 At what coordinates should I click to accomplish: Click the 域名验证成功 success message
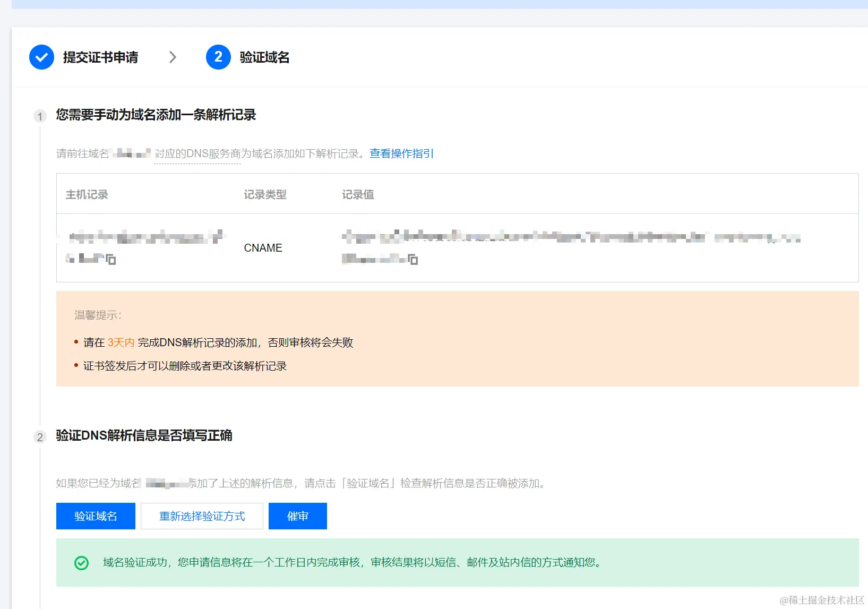coord(353,562)
